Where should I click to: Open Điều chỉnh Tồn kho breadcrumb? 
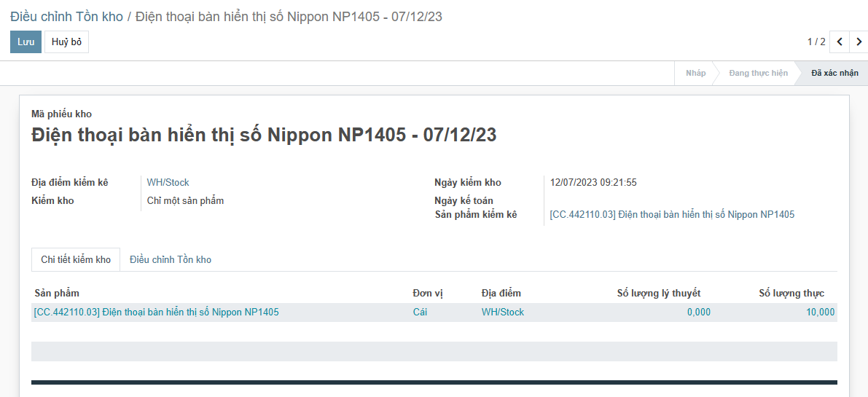click(x=66, y=16)
